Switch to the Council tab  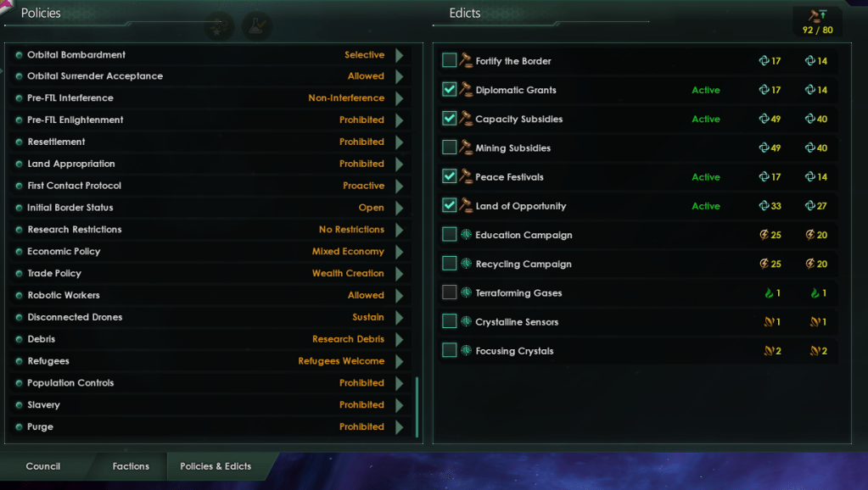(x=43, y=466)
